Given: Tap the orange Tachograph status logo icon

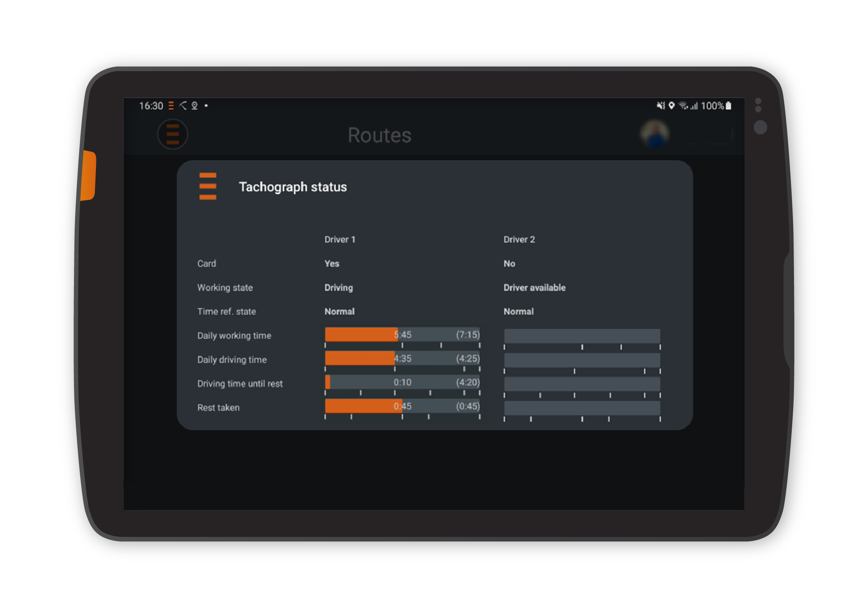Looking at the screenshot, I should pyautogui.click(x=208, y=186).
